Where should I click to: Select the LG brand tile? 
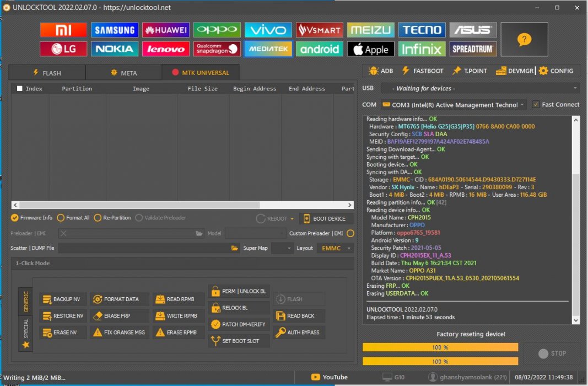(x=63, y=49)
